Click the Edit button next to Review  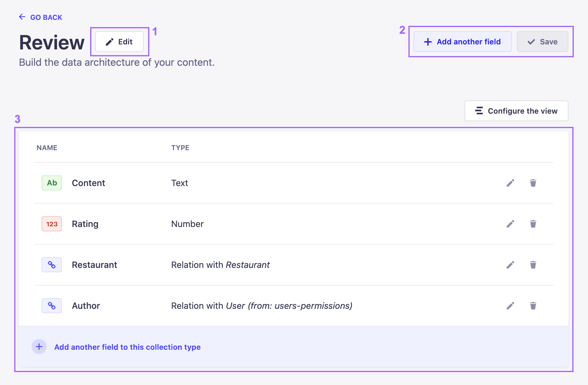tap(119, 41)
